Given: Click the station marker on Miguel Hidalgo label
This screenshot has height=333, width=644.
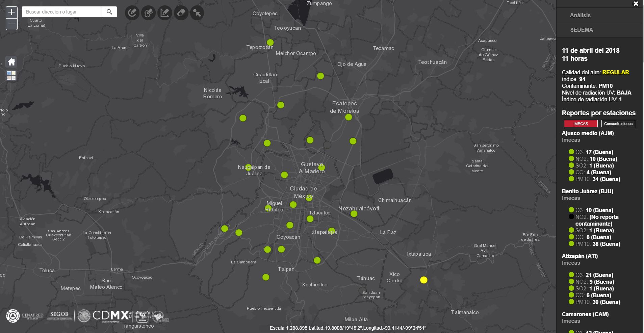Looking at the screenshot, I should click(x=268, y=208).
